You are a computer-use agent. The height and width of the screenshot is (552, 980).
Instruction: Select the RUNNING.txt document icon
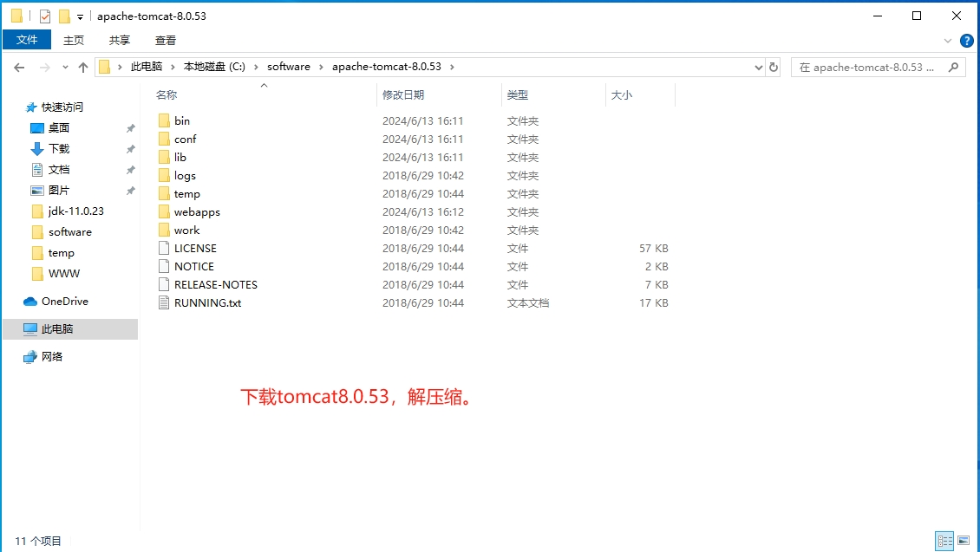164,302
